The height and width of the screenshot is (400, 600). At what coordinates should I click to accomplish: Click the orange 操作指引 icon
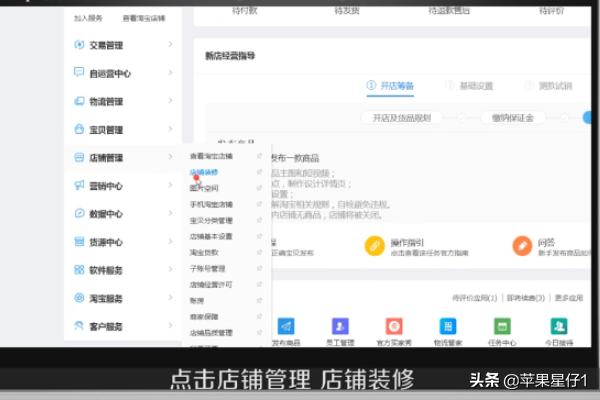(x=374, y=246)
